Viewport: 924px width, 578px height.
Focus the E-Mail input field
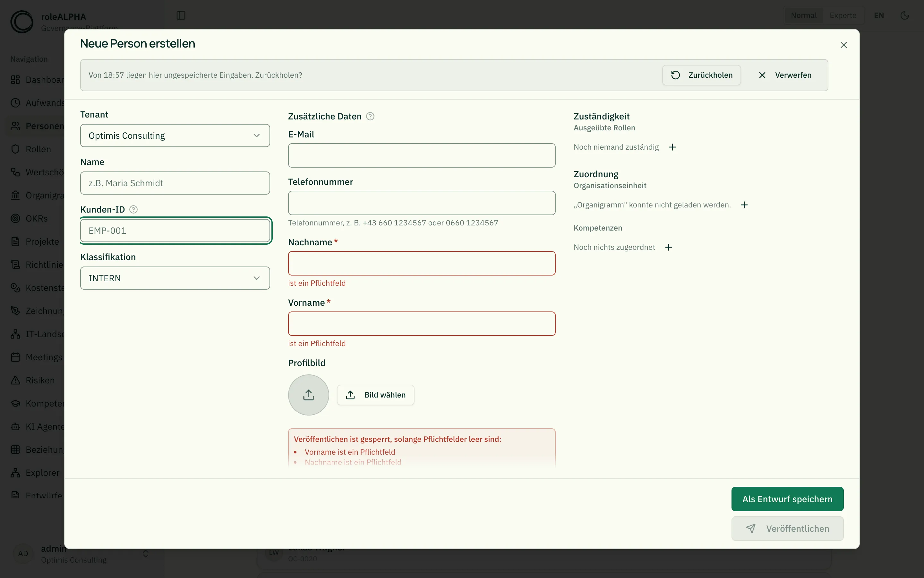click(422, 155)
